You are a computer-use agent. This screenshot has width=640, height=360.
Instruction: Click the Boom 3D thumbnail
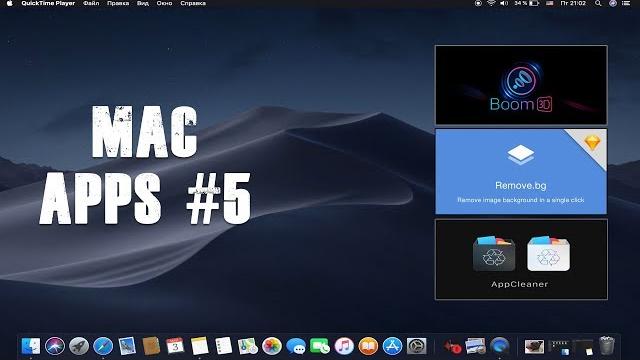point(521,85)
